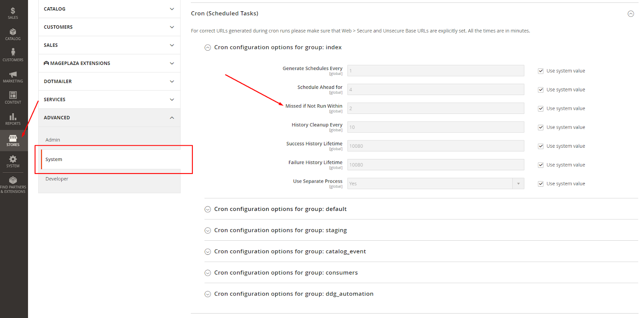Uncheck Use system value for Use Separate Process
This screenshot has height=318, width=644.
541,184
